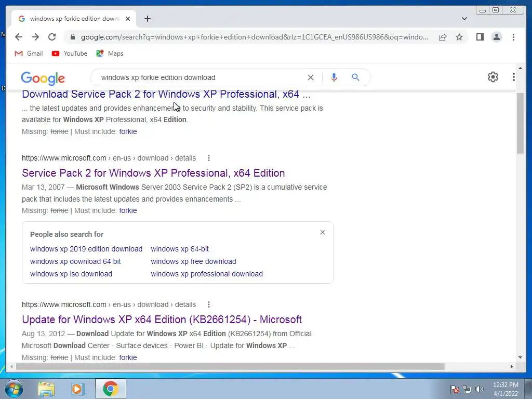The width and height of the screenshot is (532, 399).
Task: Click the Chrome address bar URL
Action: tap(255, 37)
